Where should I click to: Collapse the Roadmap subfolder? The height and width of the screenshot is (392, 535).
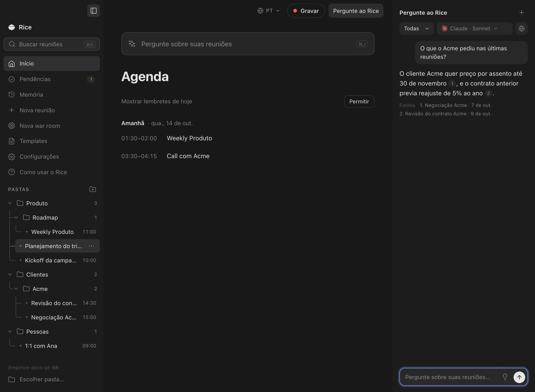[16, 217]
